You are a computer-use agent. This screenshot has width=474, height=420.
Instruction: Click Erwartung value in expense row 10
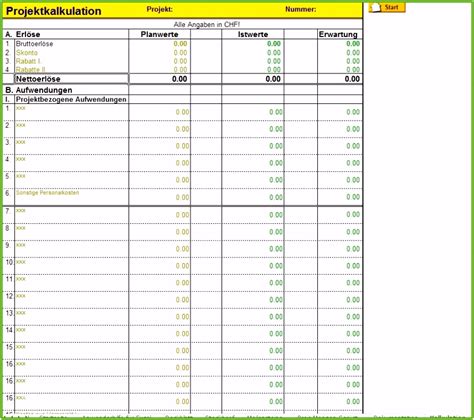pyautogui.click(x=353, y=266)
